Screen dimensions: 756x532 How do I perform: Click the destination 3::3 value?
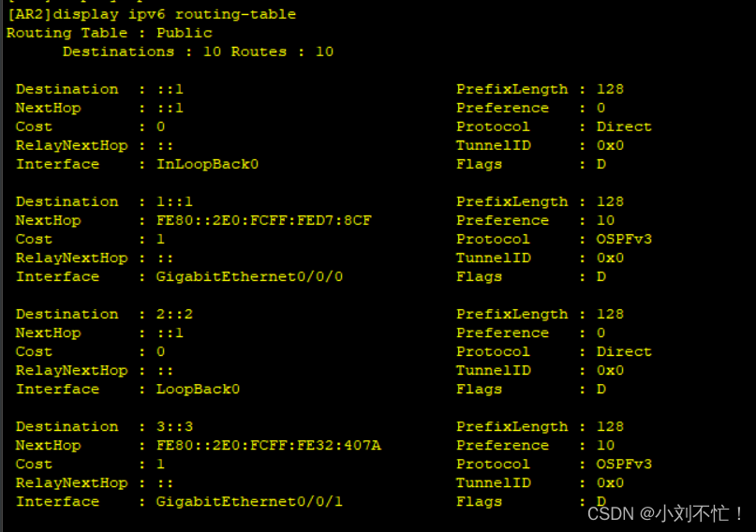(174, 427)
